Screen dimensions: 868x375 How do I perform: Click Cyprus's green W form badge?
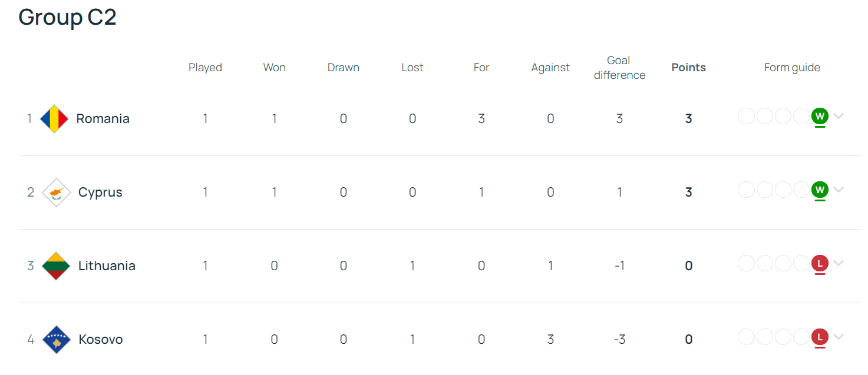tap(820, 190)
